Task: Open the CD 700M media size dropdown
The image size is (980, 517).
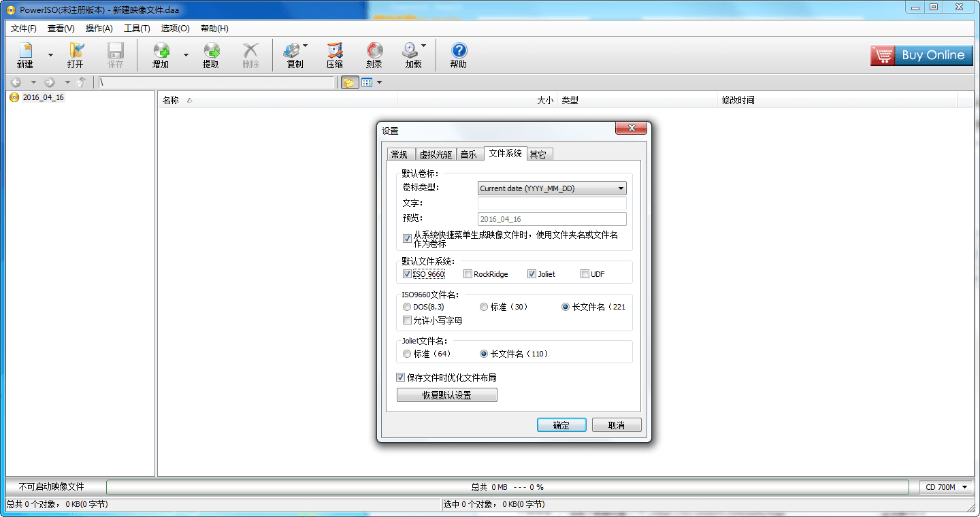Action: [x=947, y=487]
